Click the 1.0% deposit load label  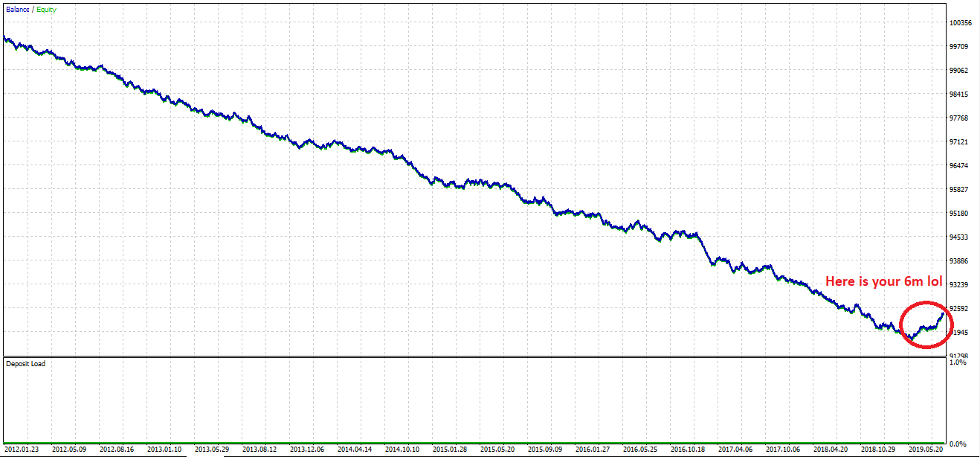[x=958, y=362]
